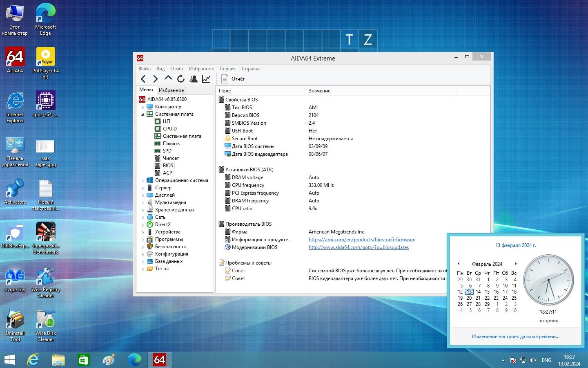The image size is (588, 368).
Task: Open cpuz_x64 desktop icon
Action: (x=45, y=104)
